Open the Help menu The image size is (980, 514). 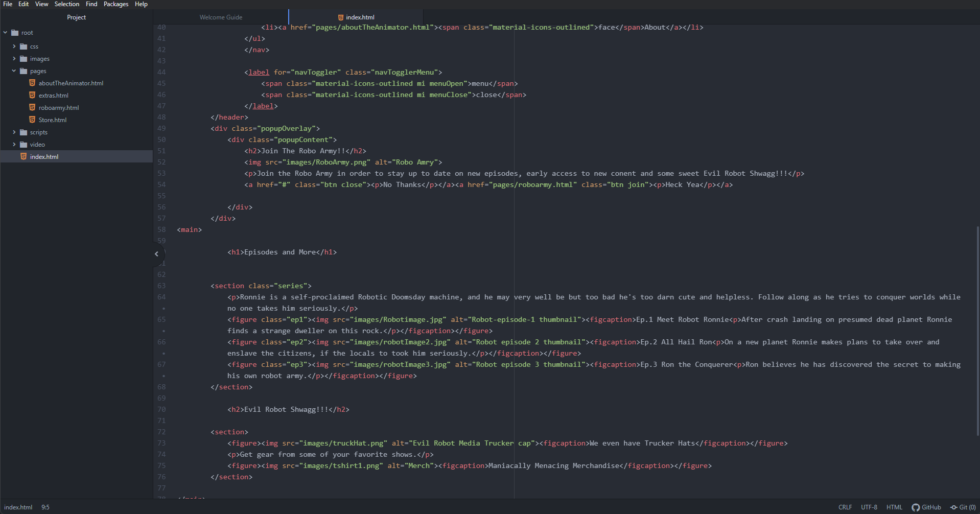pyautogui.click(x=141, y=4)
